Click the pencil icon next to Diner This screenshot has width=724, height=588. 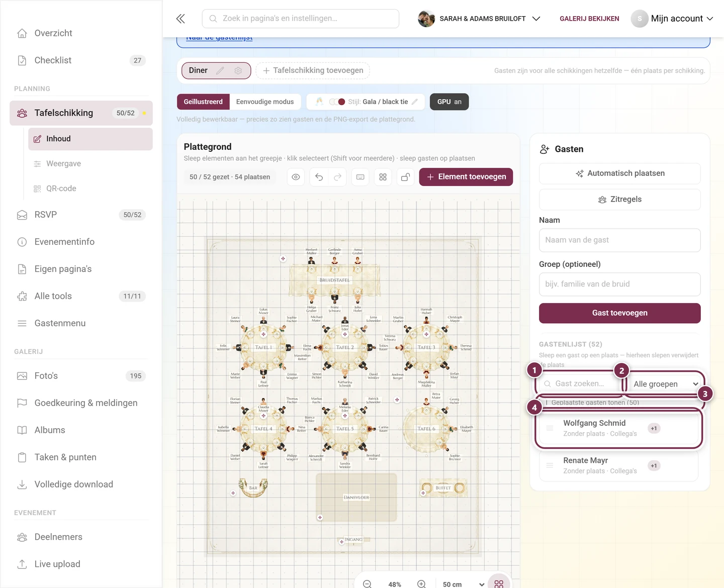(220, 71)
